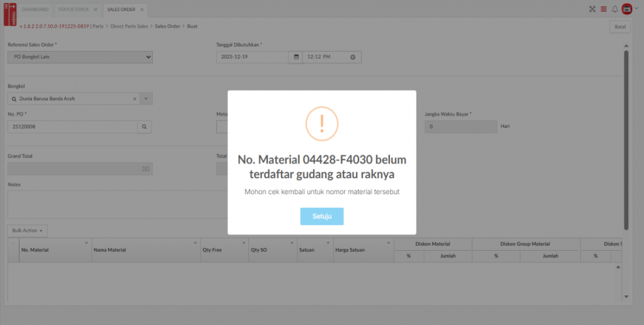
Task: Expand the Bulk Action dropdown
Action: tap(27, 231)
